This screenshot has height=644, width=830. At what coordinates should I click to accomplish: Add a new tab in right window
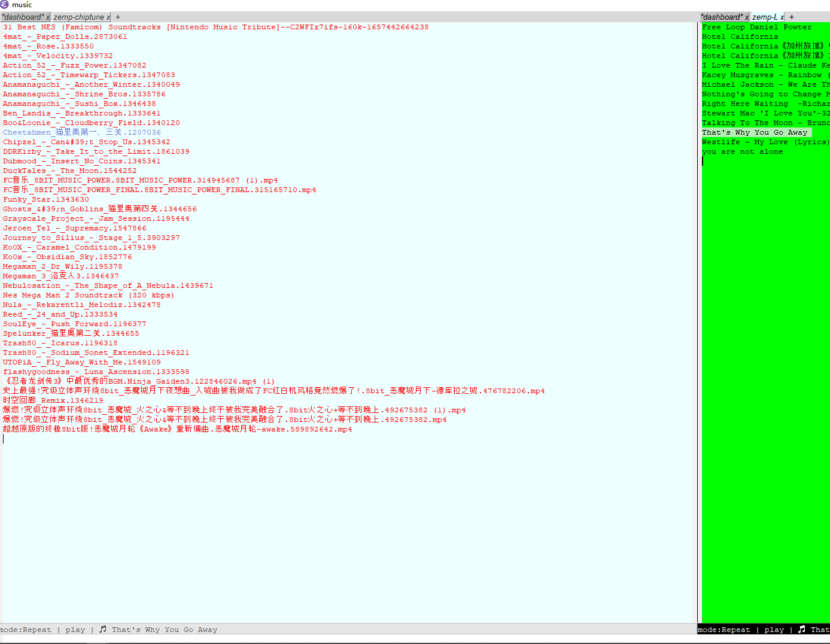pos(791,17)
